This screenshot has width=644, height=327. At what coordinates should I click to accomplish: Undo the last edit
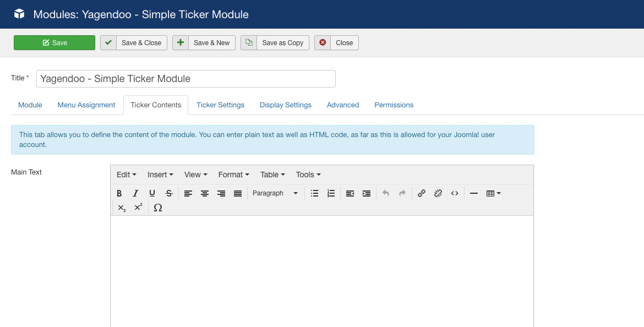(x=386, y=193)
